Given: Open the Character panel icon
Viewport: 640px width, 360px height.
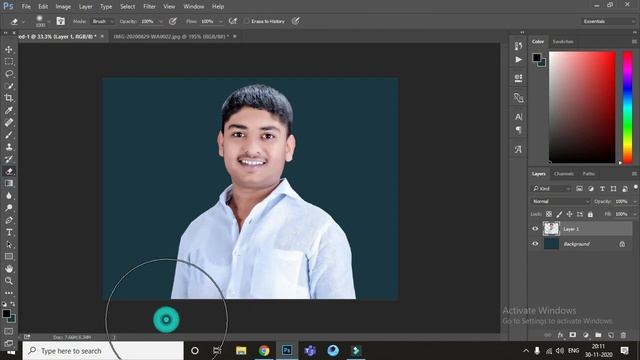Looking at the screenshot, I should click(x=518, y=117).
